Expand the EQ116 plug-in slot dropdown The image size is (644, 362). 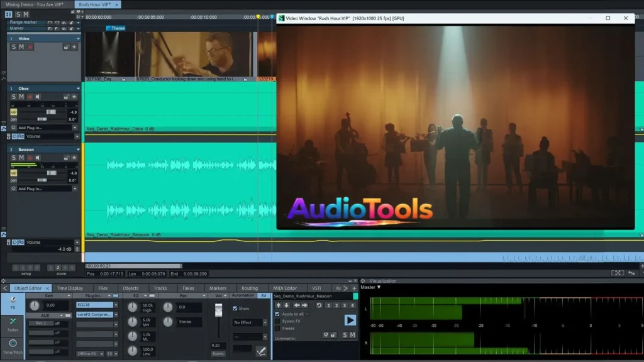click(x=116, y=305)
